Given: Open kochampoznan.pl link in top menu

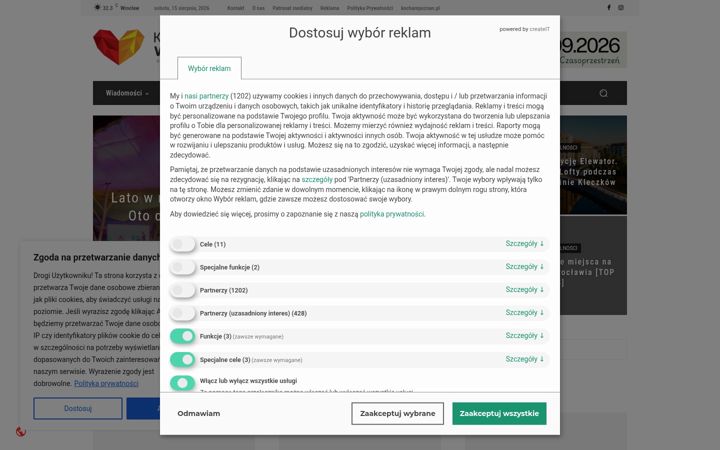Looking at the screenshot, I should [420, 8].
